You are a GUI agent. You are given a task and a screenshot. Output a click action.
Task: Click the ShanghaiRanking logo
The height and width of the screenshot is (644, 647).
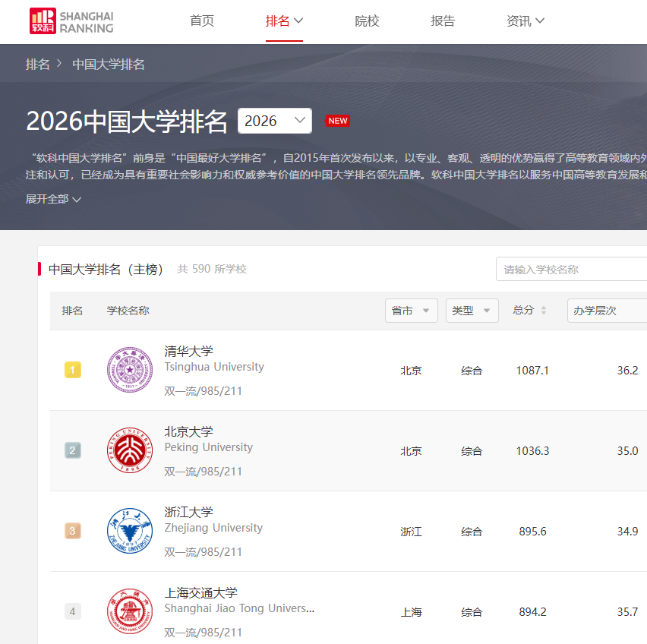(x=71, y=21)
